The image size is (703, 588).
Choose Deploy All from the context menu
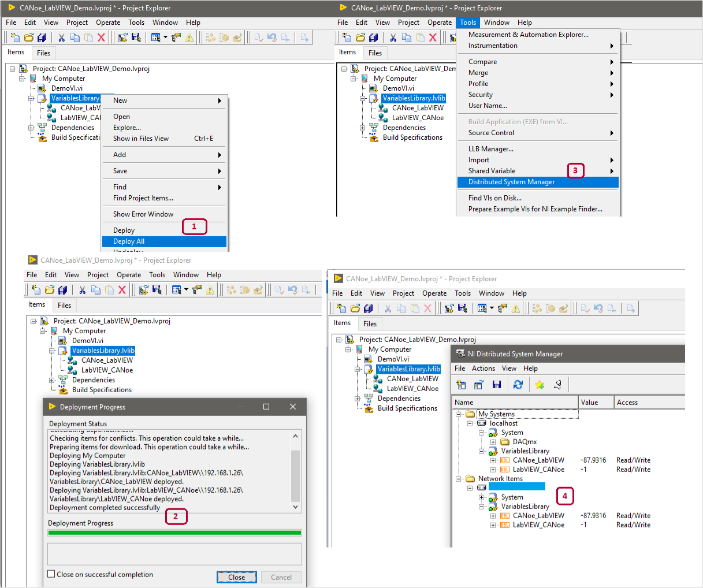click(129, 241)
